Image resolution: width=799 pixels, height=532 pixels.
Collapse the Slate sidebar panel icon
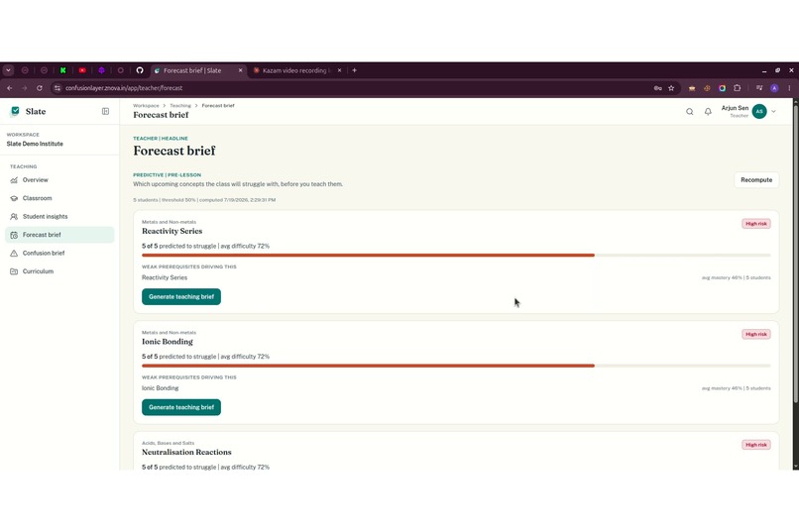pos(105,112)
